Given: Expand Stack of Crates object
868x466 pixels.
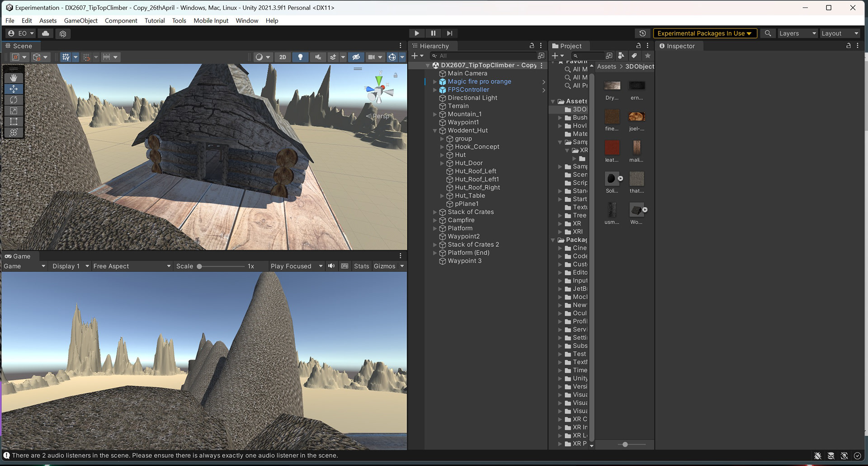Looking at the screenshot, I should (x=435, y=212).
